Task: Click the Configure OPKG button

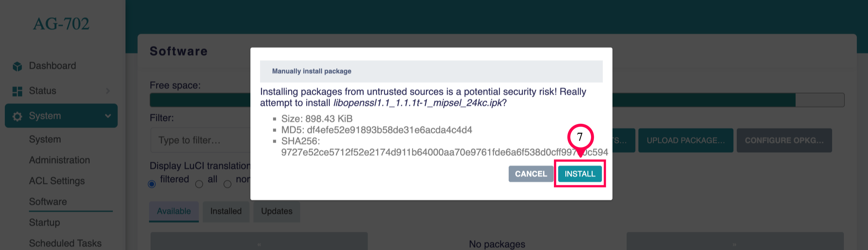Action: click(x=784, y=141)
